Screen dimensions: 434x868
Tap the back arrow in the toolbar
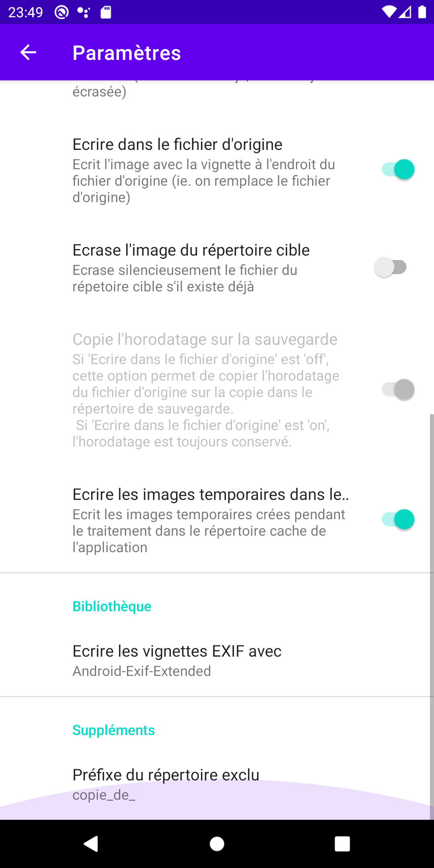tap(28, 53)
